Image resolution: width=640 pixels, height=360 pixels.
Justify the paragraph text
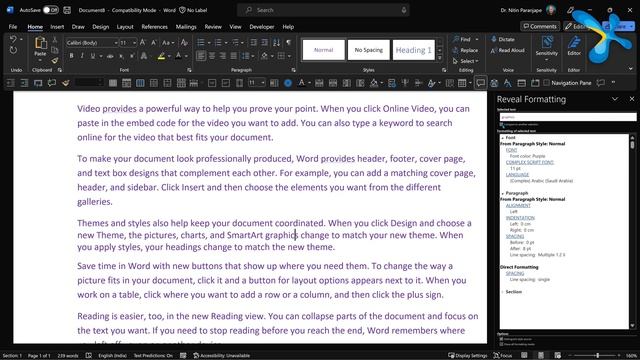pos(233,56)
